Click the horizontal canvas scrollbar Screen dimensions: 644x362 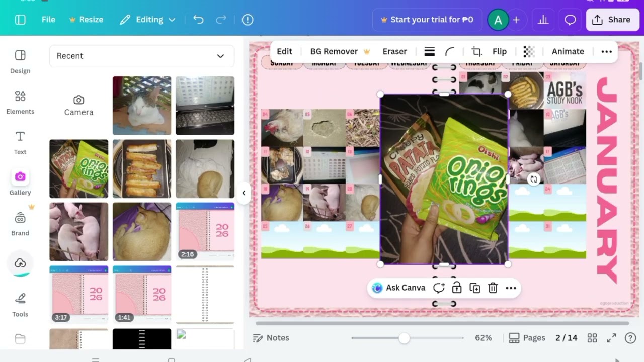point(443,323)
